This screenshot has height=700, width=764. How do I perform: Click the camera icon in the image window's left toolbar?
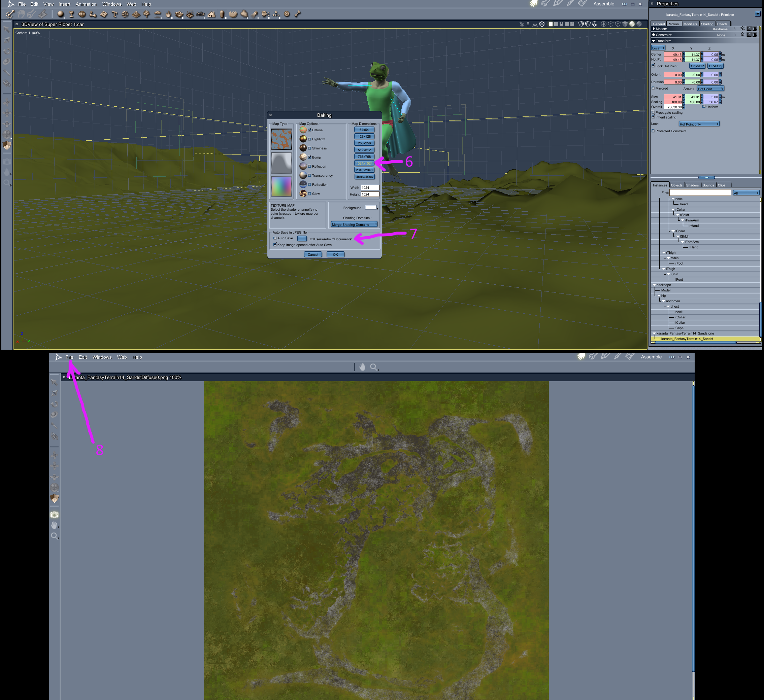coord(54,515)
